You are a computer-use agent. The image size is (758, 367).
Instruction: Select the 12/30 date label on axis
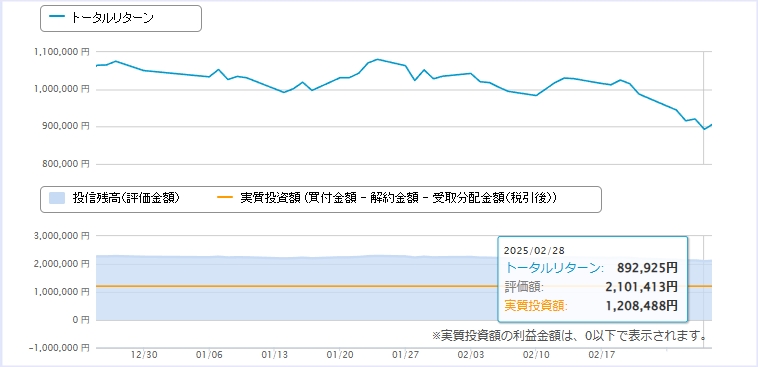tap(144, 355)
